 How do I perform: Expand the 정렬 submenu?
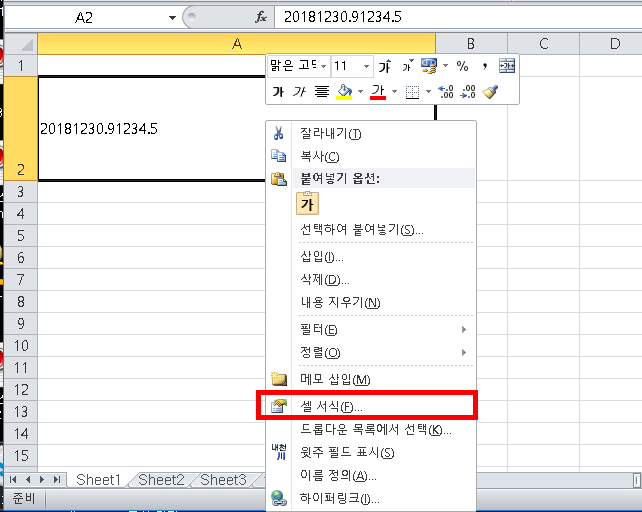click(463, 352)
